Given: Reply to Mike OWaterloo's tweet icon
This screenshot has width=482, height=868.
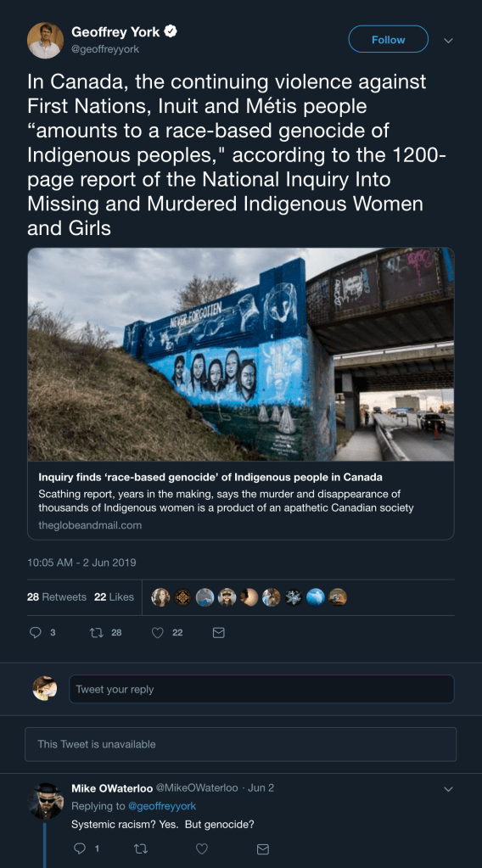Looking at the screenshot, I should (80, 848).
